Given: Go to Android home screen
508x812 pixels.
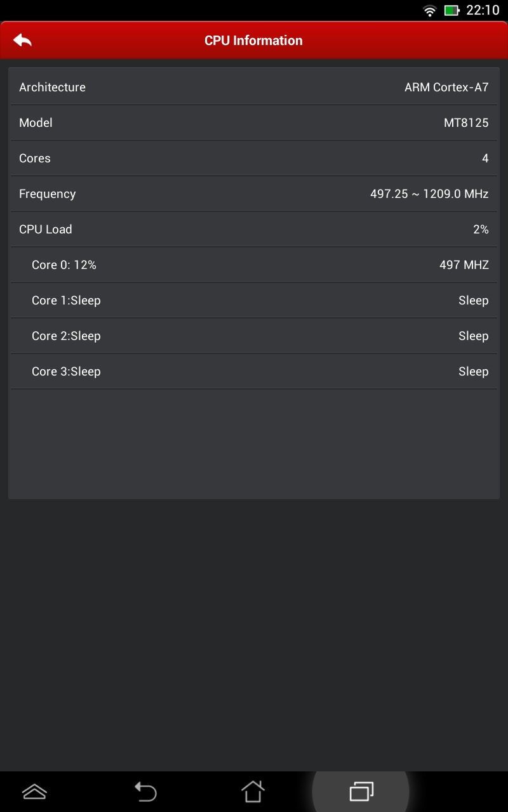Looking at the screenshot, I should click(253, 791).
